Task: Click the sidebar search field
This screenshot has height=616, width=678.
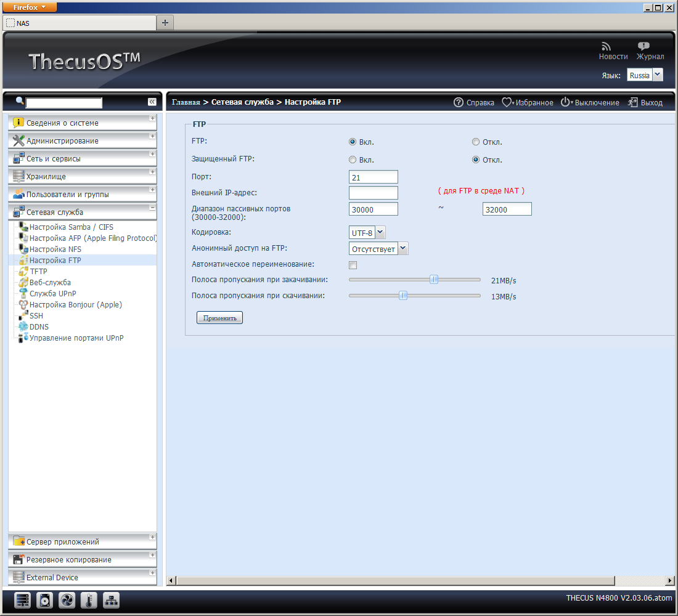Action: coord(64,102)
